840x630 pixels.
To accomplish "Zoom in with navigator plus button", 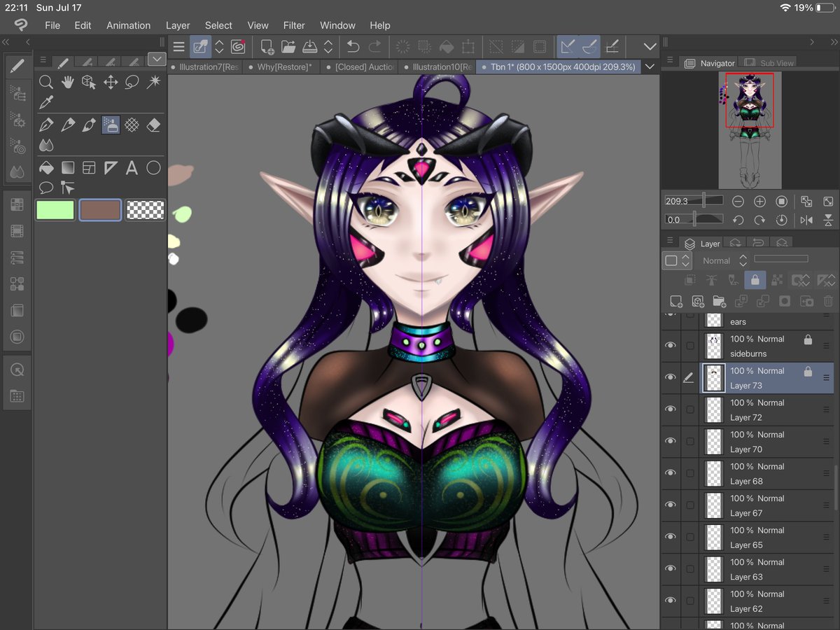I will click(759, 202).
